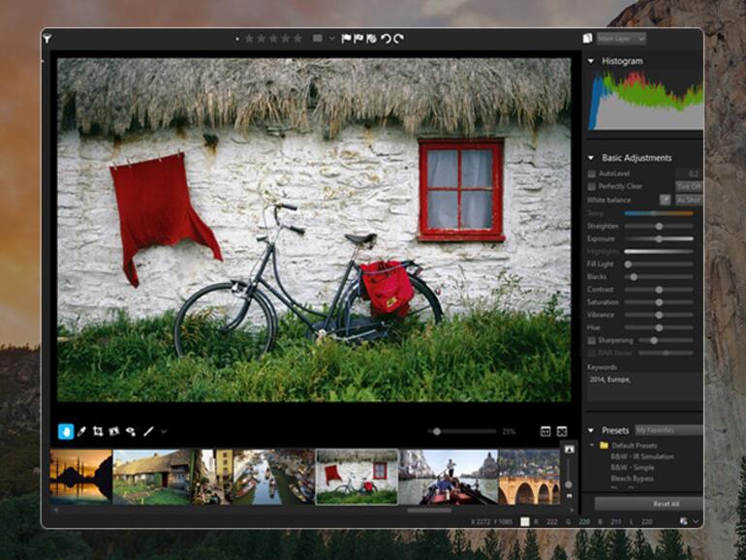Click the Contrast slider handle
This screenshot has width=746, height=560.
pos(659,290)
